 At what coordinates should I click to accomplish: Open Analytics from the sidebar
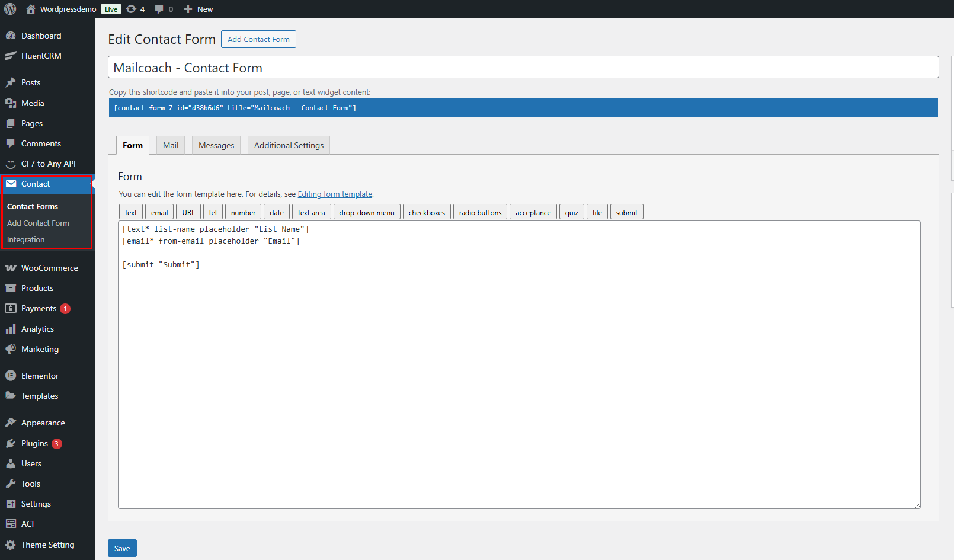37,329
